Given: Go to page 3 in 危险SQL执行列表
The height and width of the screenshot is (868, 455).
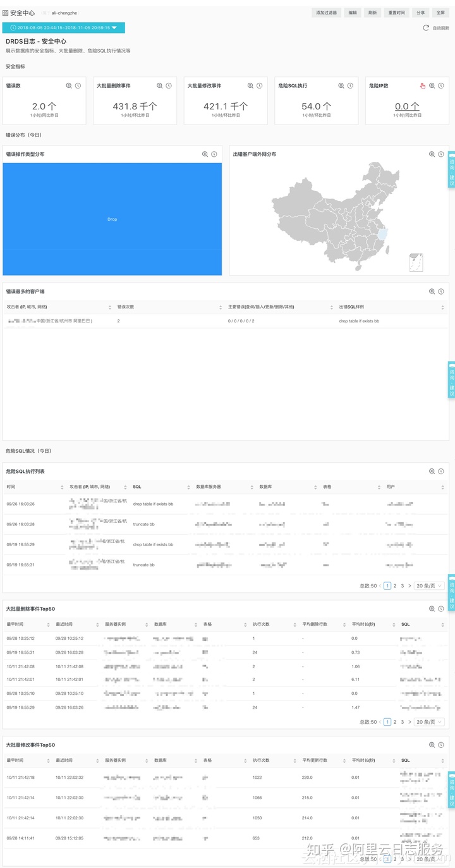Looking at the screenshot, I should [403, 586].
